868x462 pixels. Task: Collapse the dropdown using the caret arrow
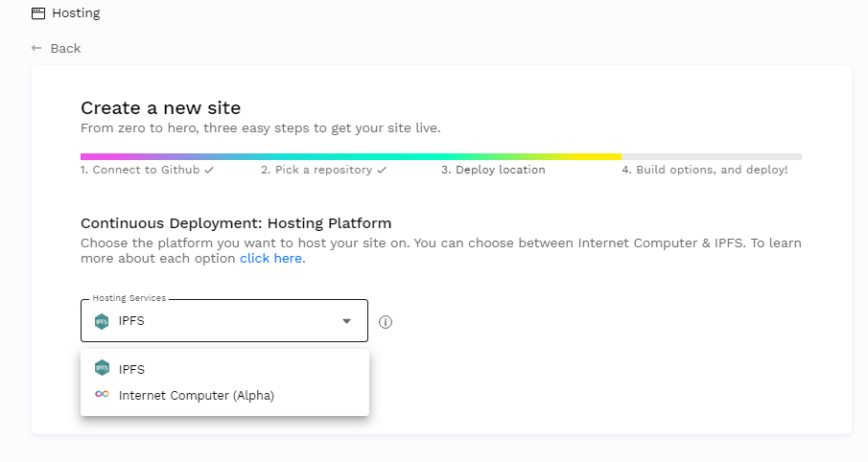pos(347,321)
